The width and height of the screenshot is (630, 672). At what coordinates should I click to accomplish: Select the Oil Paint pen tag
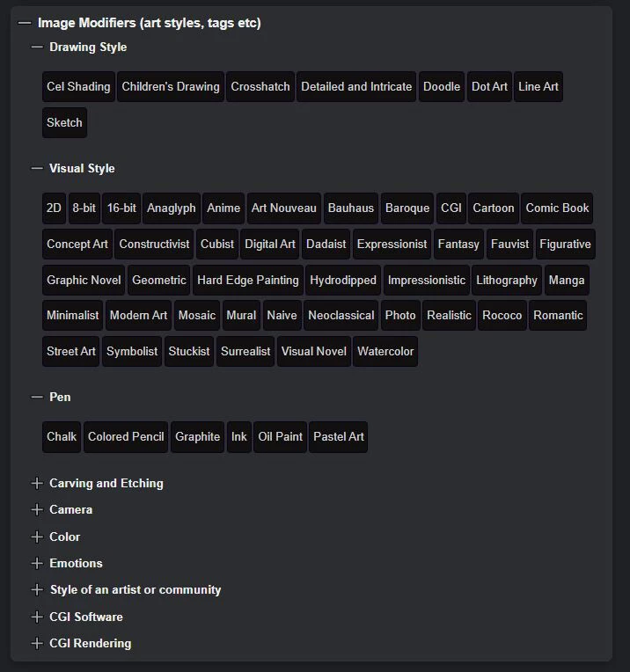click(280, 436)
